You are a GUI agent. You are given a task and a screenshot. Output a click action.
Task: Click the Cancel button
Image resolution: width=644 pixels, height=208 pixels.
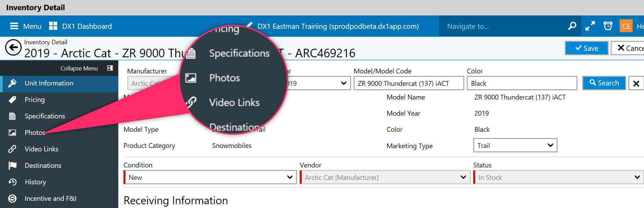[628, 48]
